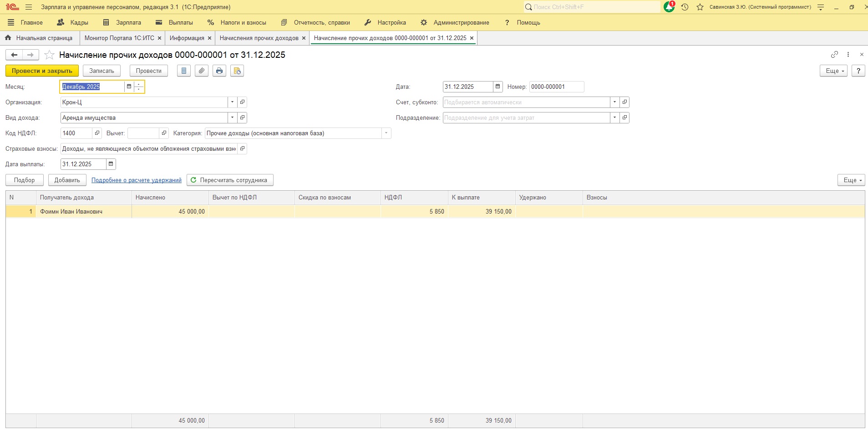Open table Еще menu dropdown
This screenshot has height=434, width=868.
pos(851,180)
